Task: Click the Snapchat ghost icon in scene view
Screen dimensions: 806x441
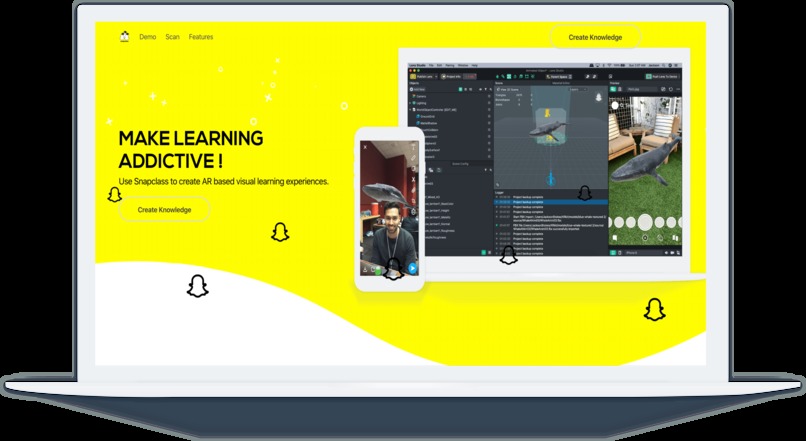Action: pos(598,97)
